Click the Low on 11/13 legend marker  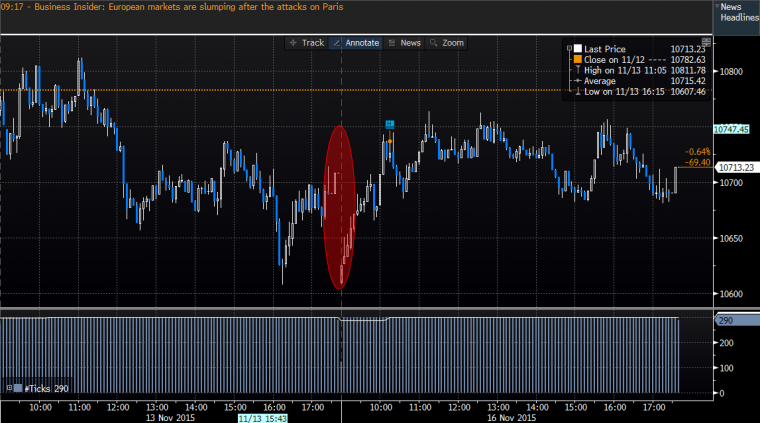(576, 92)
